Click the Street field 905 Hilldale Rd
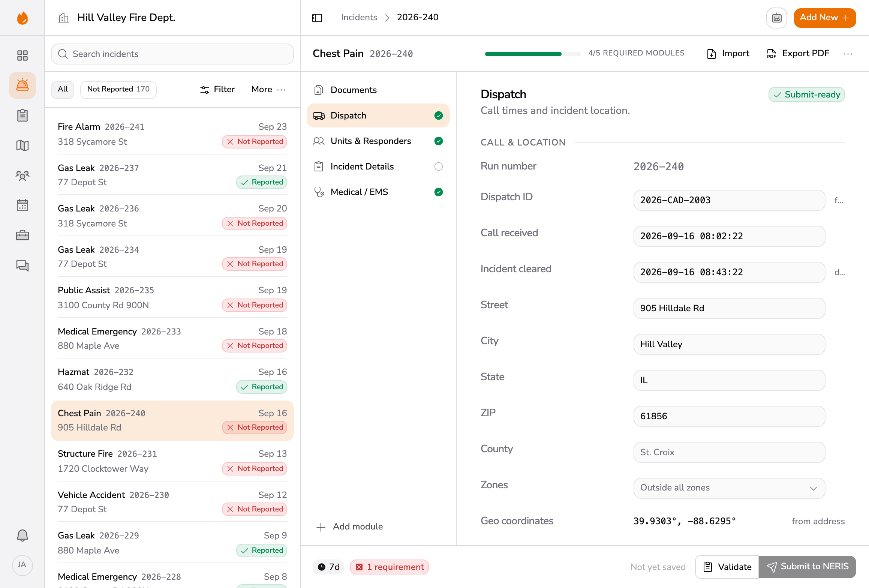Image resolution: width=869 pixels, height=588 pixels. (x=729, y=308)
